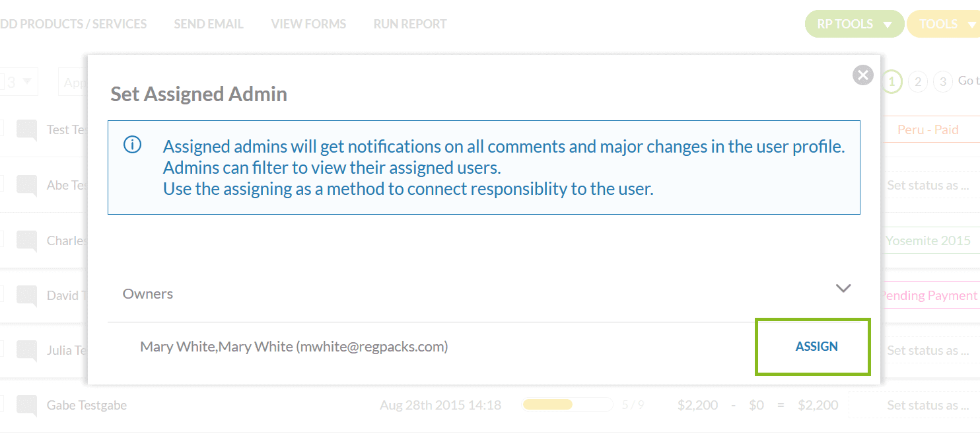Open the Pending Payment status label
Viewport: 980px width, 442px height.
tap(928, 296)
